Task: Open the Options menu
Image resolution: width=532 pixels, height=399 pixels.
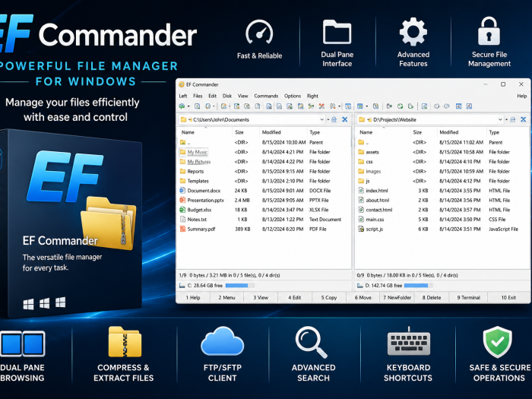Action: (293, 96)
